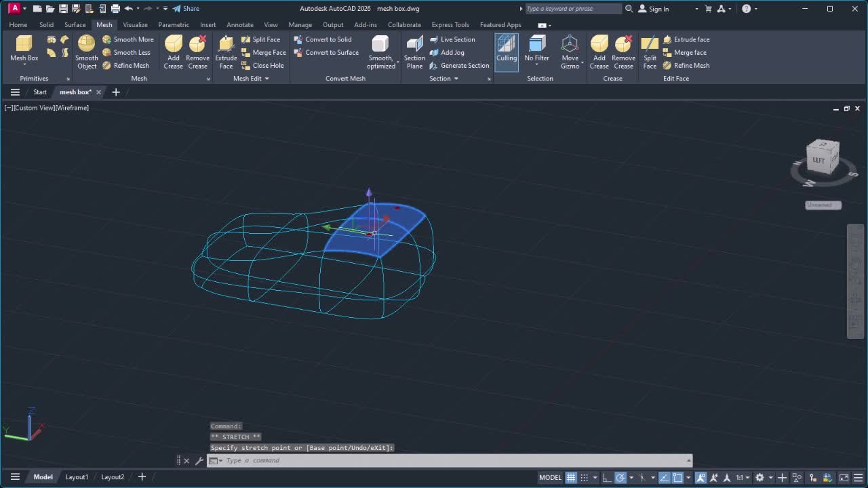Choose Split Face in Mesh Edit panel
The image size is (868, 488).
point(261,39)
